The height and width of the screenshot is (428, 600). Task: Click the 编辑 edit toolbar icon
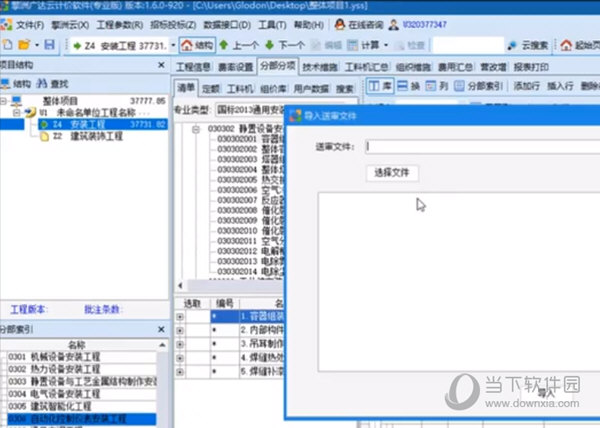point(316,46)
